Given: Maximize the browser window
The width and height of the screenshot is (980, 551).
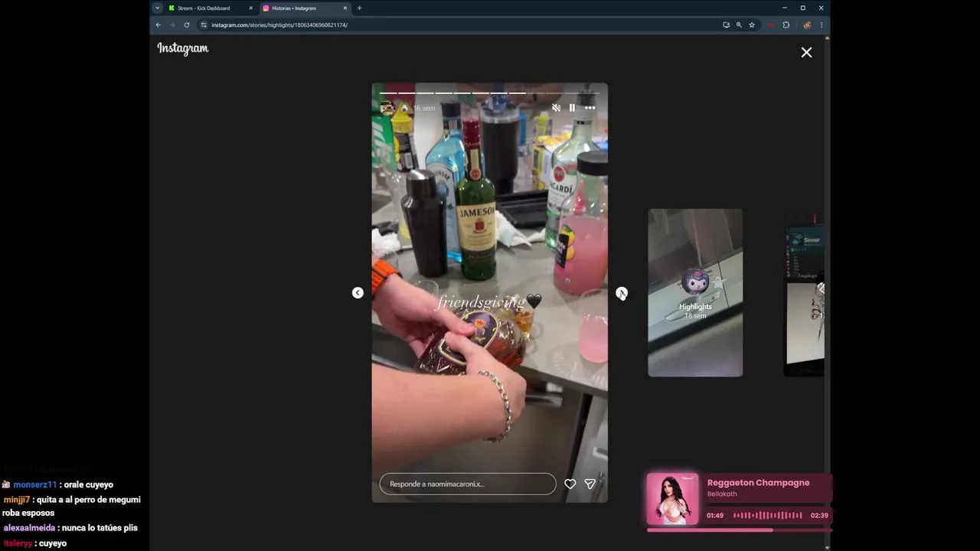Looking at the screenshot, I should [x=802, y=8].
